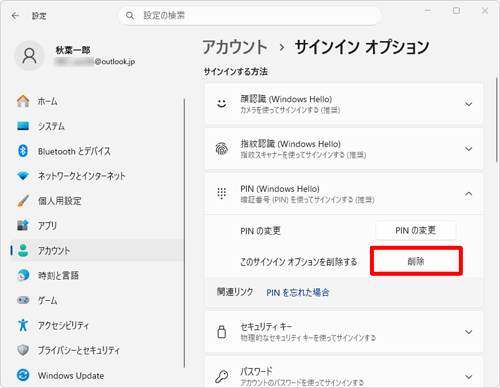Select 時刻と言語 category

point(97,275)
